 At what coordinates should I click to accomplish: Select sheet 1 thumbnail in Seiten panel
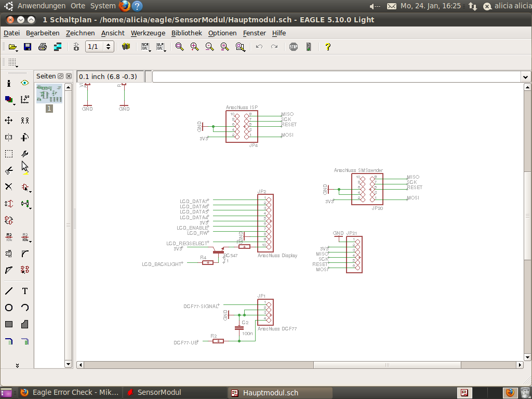[49, 95]
